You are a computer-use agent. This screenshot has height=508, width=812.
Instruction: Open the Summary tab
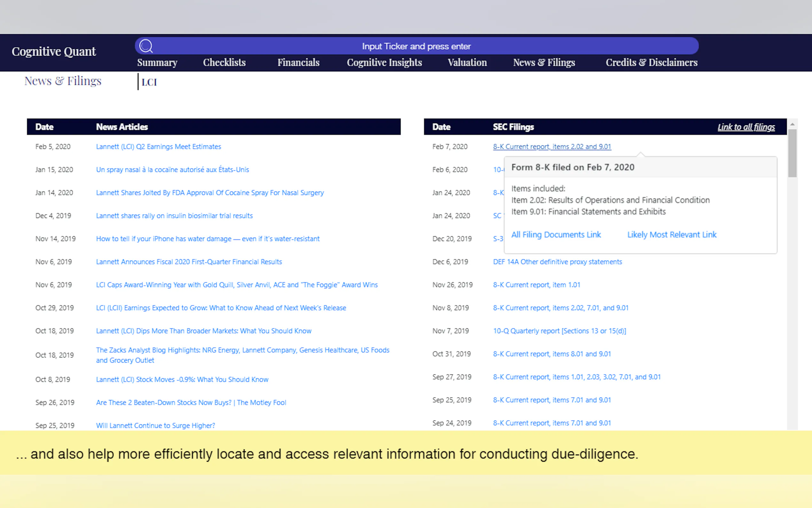point(157,62)
